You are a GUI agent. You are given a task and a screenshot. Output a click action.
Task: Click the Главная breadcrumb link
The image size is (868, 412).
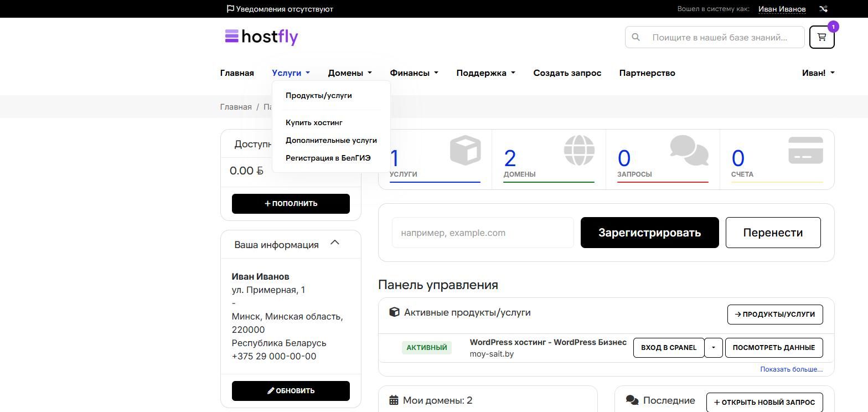[236, 107]
